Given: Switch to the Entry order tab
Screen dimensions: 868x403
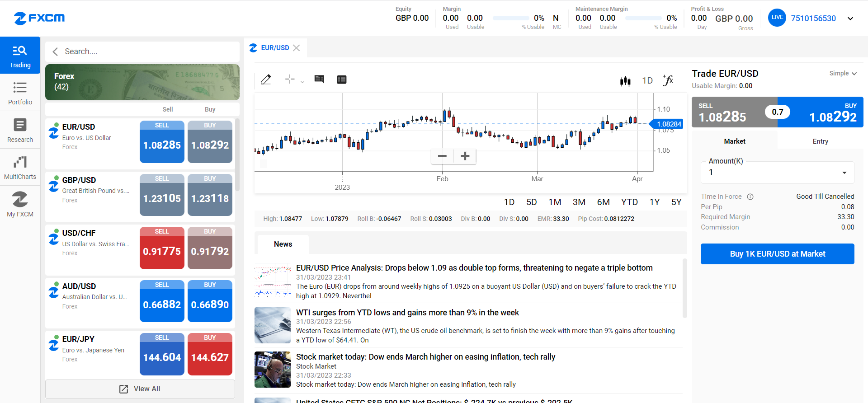Looking at the screenshot, I should (820, 141).
